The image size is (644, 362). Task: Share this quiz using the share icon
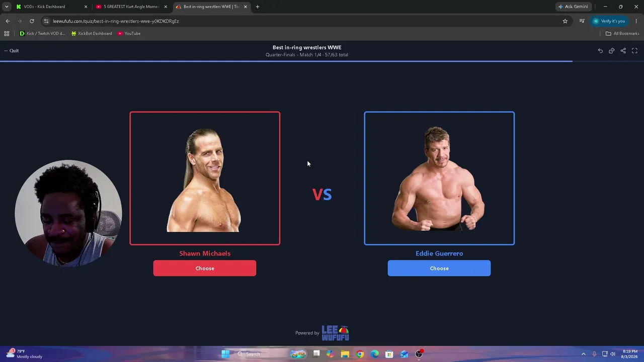[x=623, y=51]
